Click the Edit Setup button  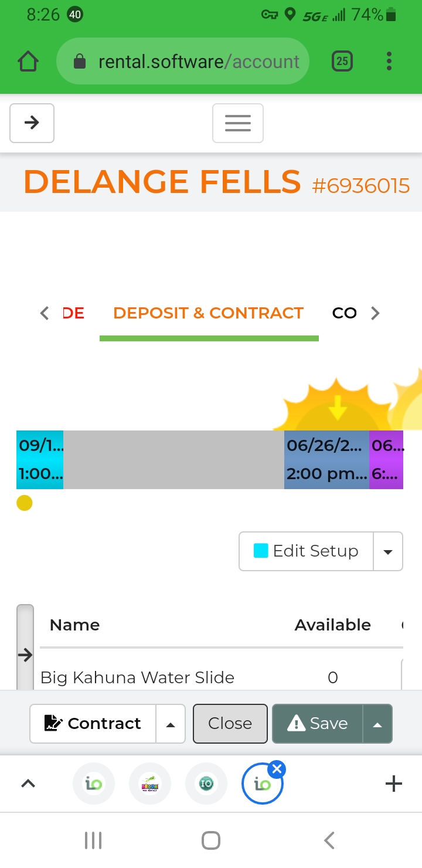[x=306, y=551]
